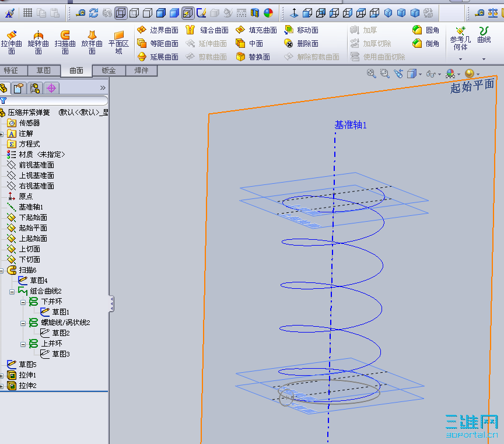
Task: Select the Swept Surface (扫描曲面) tool
Action: (65, 43)
